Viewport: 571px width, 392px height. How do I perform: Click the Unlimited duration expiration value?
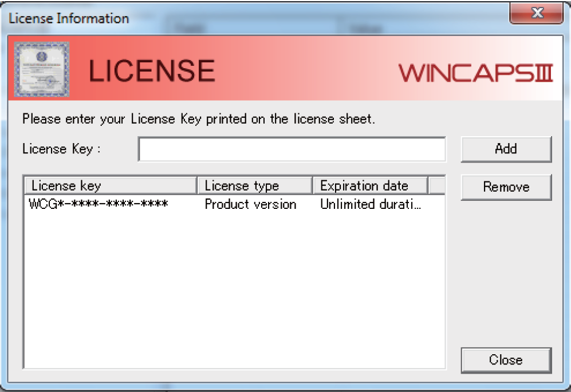[x=370, y=204]
